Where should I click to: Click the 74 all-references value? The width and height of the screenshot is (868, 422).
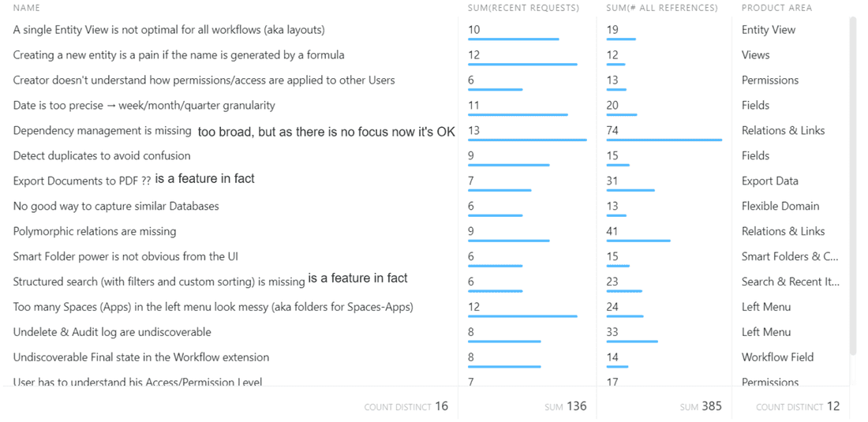tap(612, 131)
